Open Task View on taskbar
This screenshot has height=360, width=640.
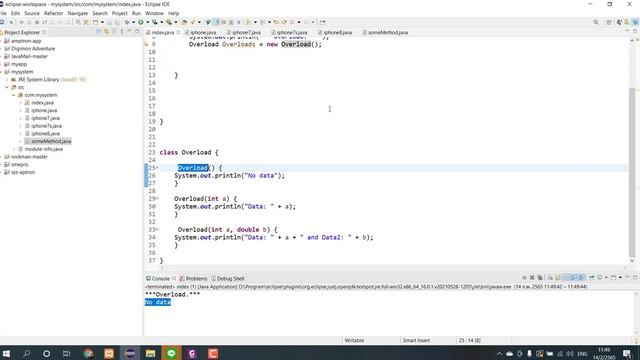67,353
